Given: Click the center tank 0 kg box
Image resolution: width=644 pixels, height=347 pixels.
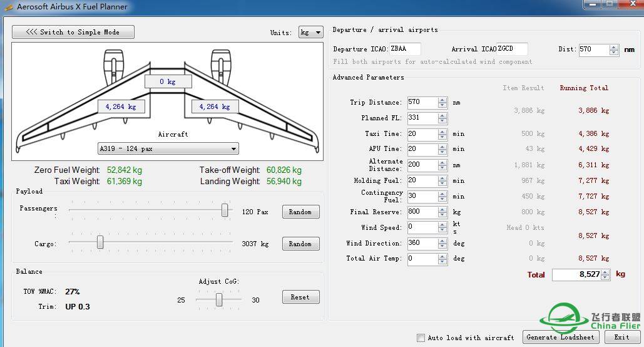Looking at the screenshot, I should tap(168, 81).
